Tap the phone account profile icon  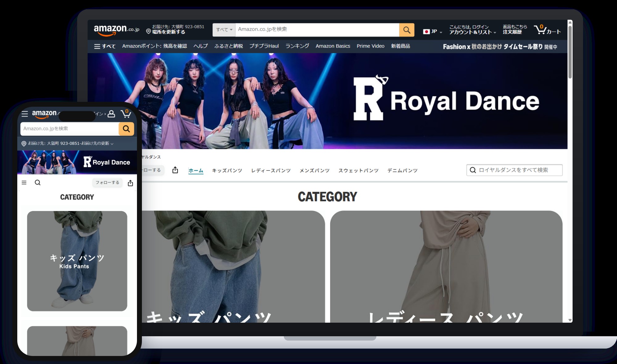point(111,114)
